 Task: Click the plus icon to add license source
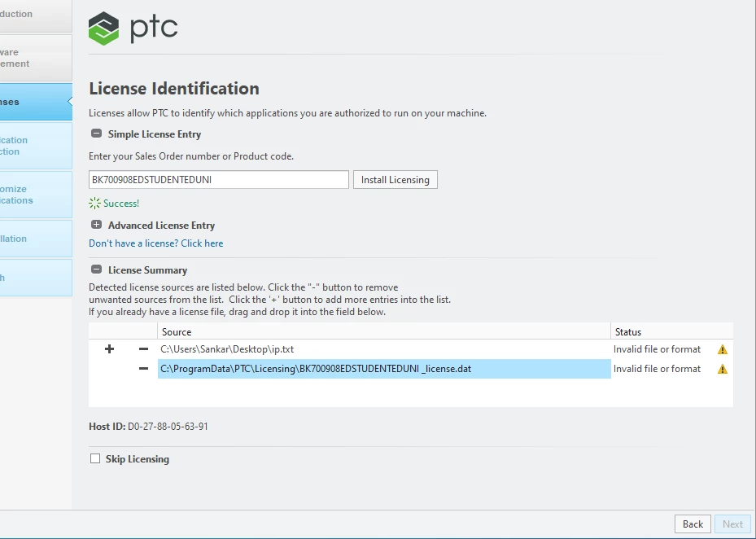pos(109,348)
